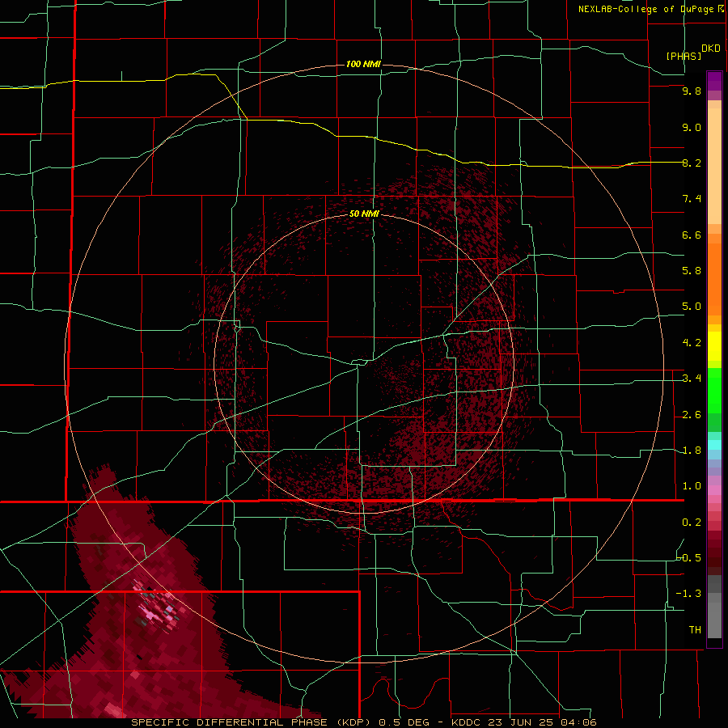This screenshot has width=728, height=728.
Task: Click the DKD label above the color scale
Action: click(711, 49)
